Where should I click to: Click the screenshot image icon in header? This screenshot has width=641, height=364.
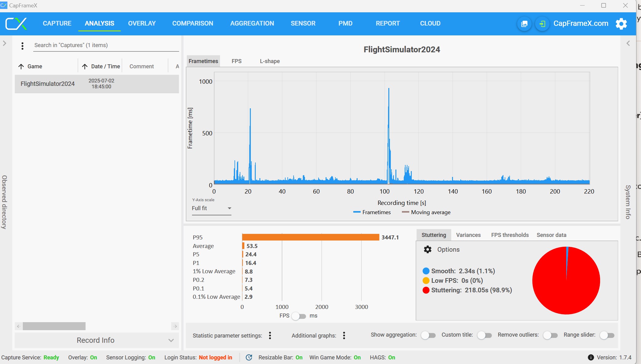[x=524, y=24]
